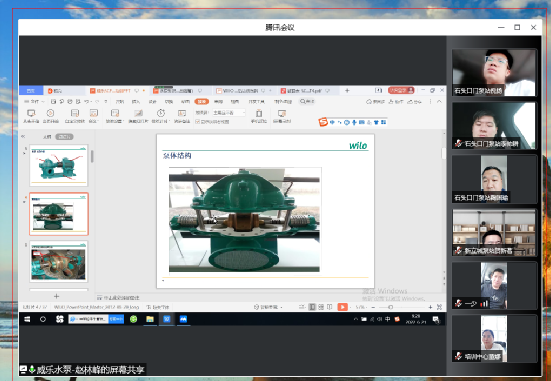
Task: Open the display monitor selection dropdown
Action: click(x=228, y=112)
